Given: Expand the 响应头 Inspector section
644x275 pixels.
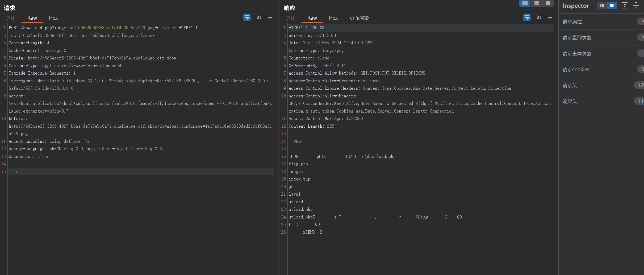Looking at the screenshot, I should [x=601, y=101].
